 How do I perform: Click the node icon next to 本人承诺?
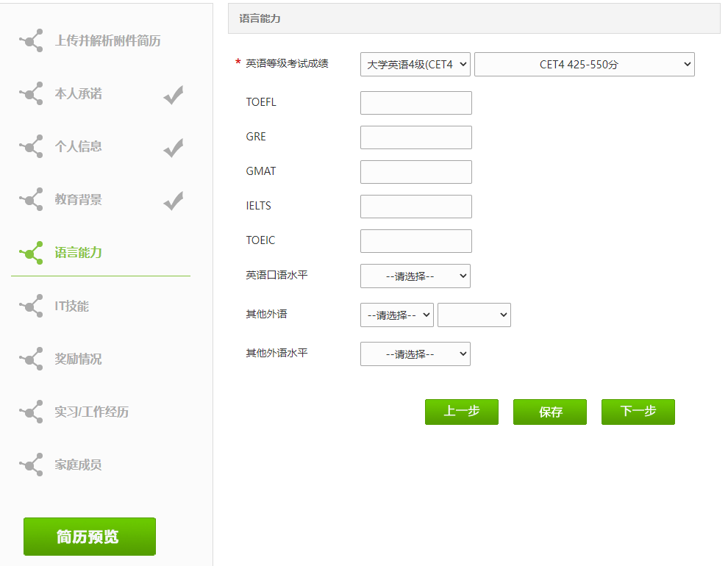tap(31, 93)
